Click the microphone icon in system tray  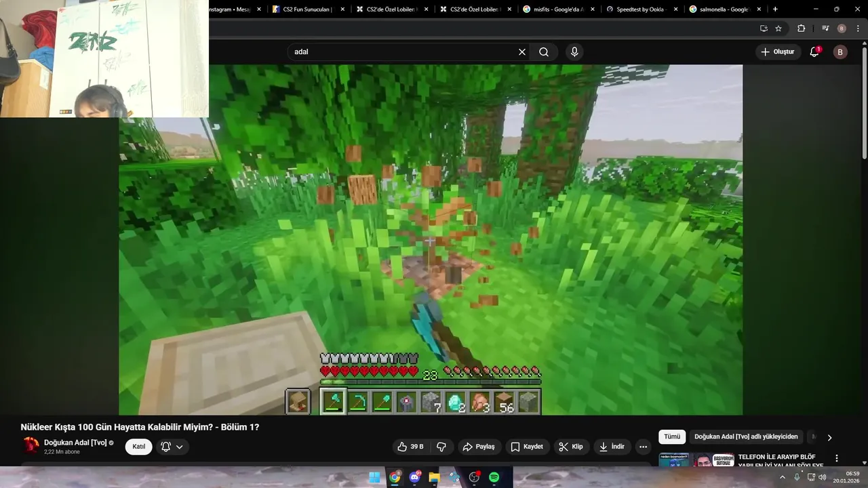point(797,477)
